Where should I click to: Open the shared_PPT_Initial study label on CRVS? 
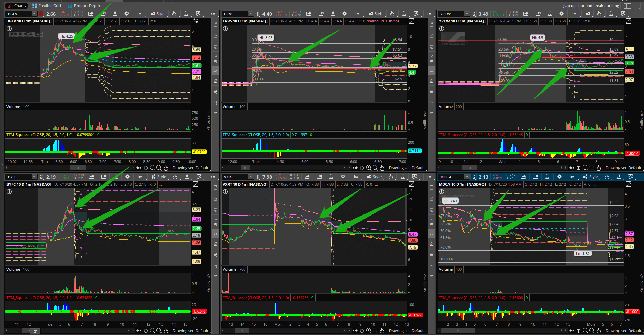point(384,21)
